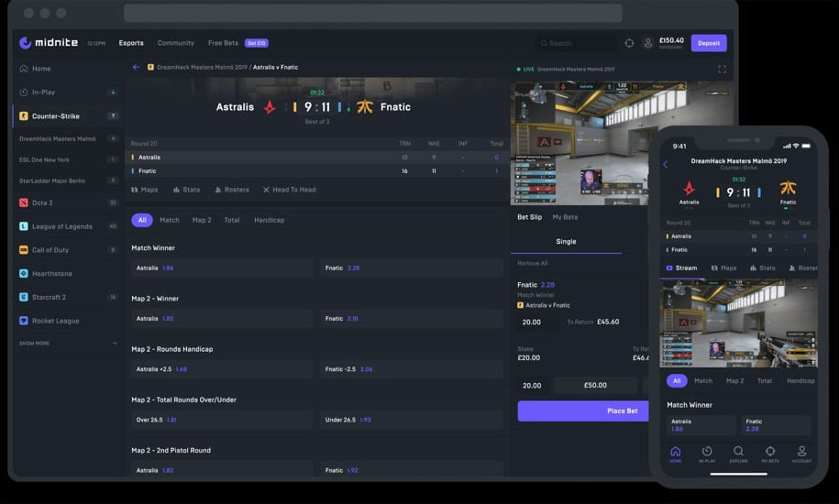Pick Fnatic -2.5 rounds handicap
839x504 pixels.
[412, 369]
